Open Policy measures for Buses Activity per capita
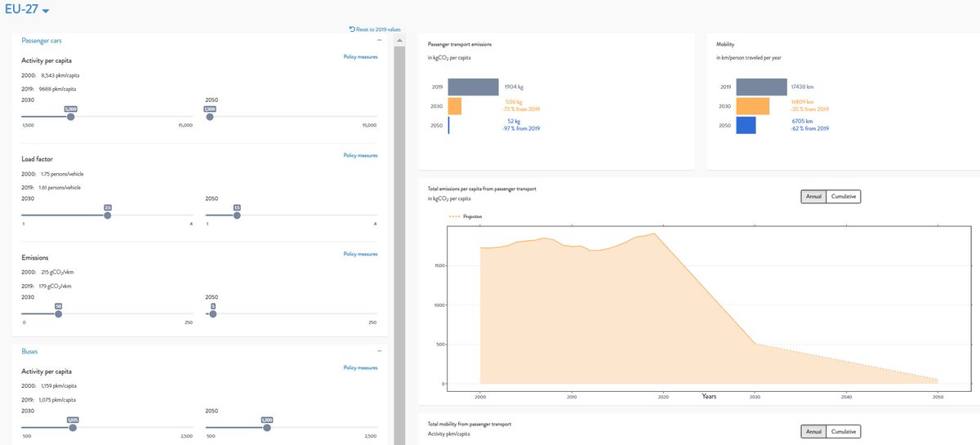 tap(360, 367)
